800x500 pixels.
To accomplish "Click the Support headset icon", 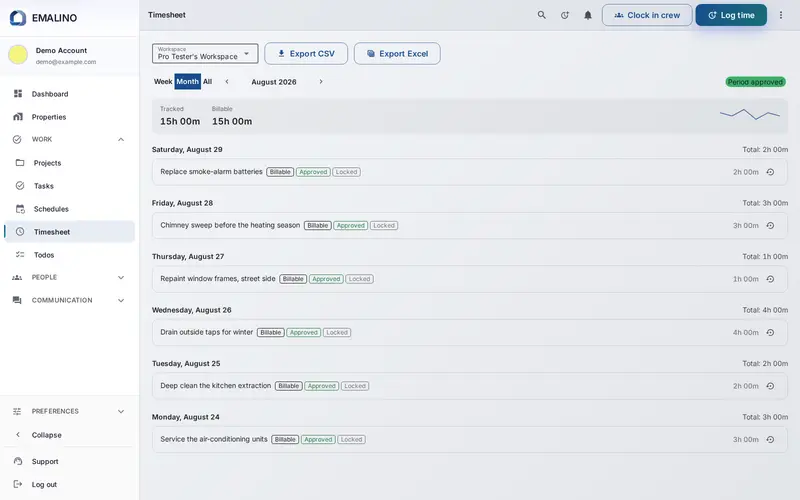I will [18, 461].
